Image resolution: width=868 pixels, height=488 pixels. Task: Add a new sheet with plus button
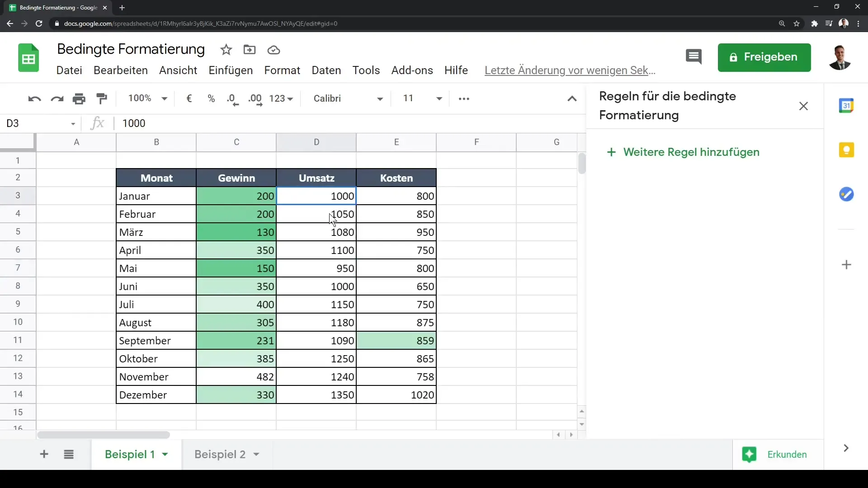(44, 454)
